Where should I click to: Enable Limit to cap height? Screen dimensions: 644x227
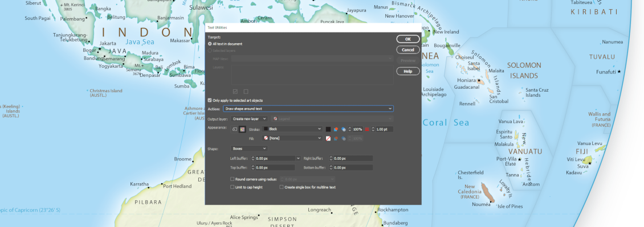click(233, 187)
